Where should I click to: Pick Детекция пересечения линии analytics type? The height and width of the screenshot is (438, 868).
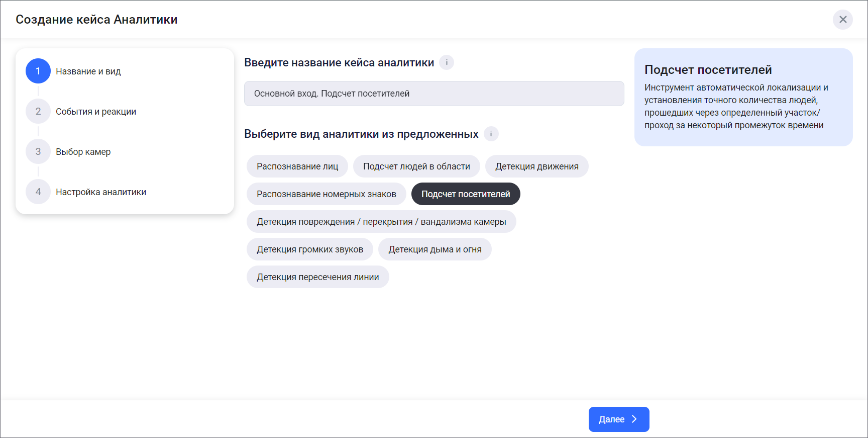pos(317,277)
